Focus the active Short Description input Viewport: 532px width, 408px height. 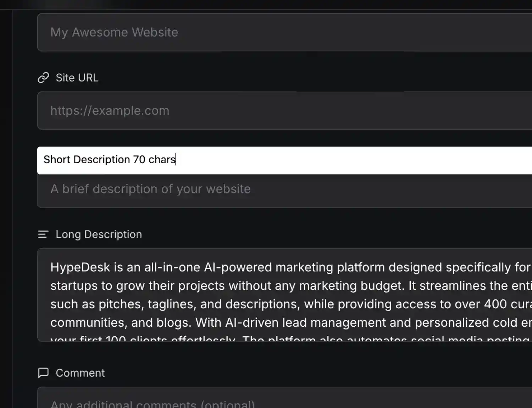(248, 160)
